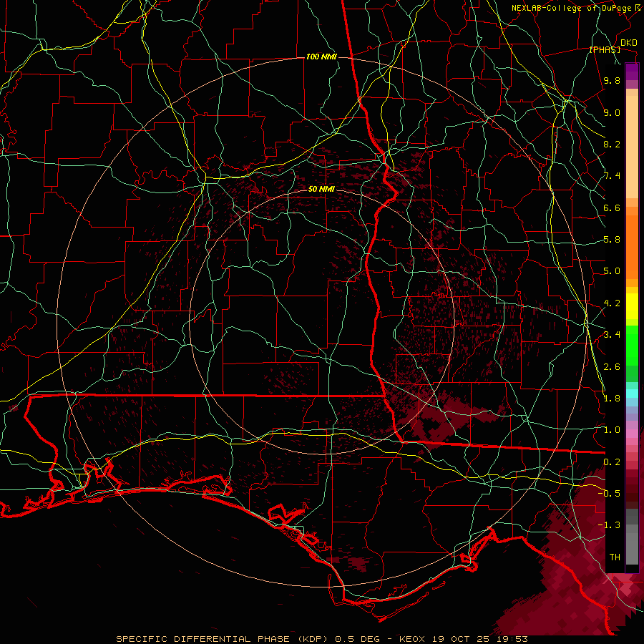
Task: Click the Specific Differential Phase caption at bottom
Action: [321, 639]
